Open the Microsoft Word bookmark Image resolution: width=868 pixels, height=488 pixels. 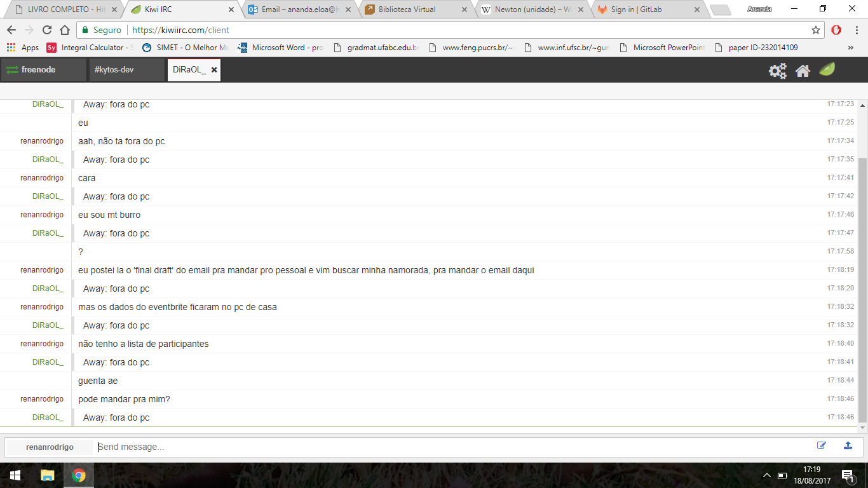click(280, 48)
